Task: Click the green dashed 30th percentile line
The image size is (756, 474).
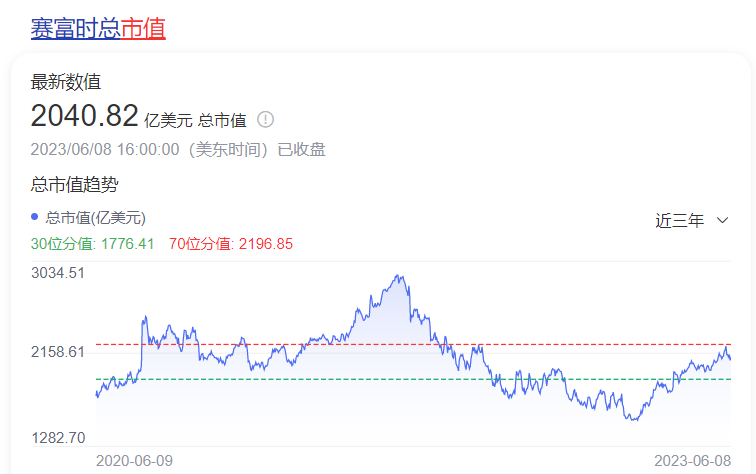Action: 300,379
